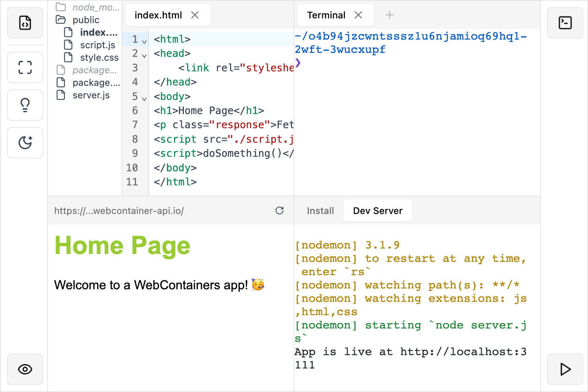Click the nodemon 3.1.9 log line
Screen dimensions: 588x392
(x=347, y=245)
